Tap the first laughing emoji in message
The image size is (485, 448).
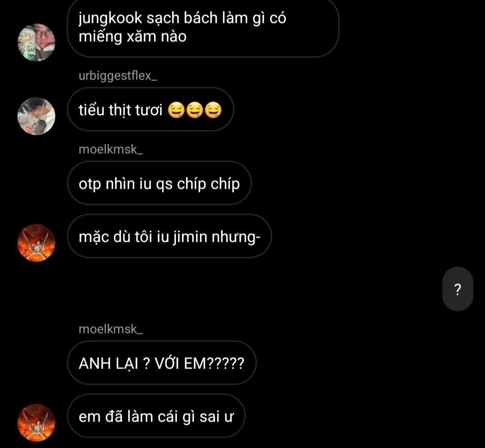coord(176,110)
